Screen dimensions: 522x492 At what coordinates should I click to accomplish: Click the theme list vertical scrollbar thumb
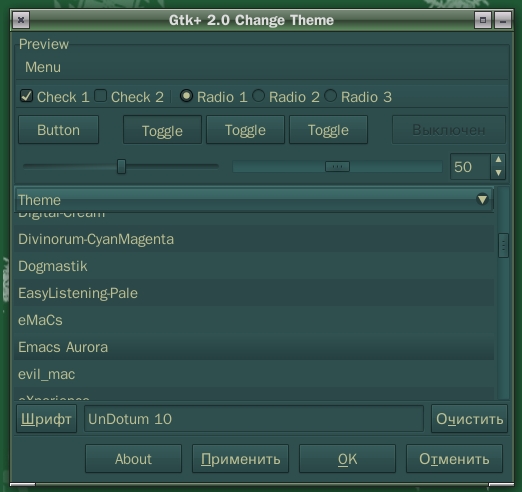coord(503,245)
